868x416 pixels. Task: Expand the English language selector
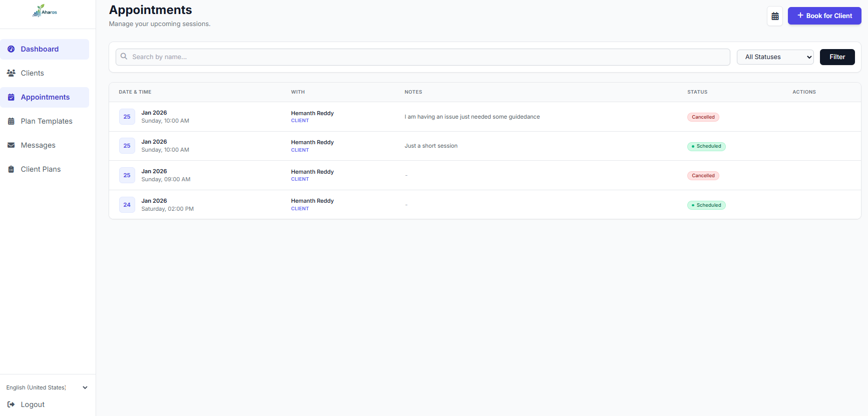click(47, 387)
